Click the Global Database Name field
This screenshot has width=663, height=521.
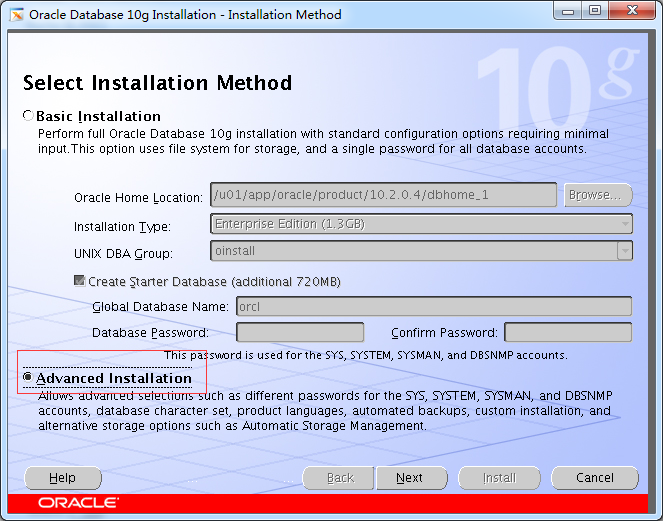pyautogui.click(x=434, y=306)
